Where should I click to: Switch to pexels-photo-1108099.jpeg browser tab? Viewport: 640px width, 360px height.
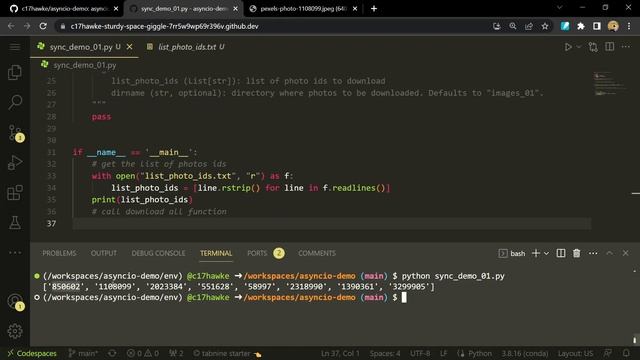(x=304, y=9)
